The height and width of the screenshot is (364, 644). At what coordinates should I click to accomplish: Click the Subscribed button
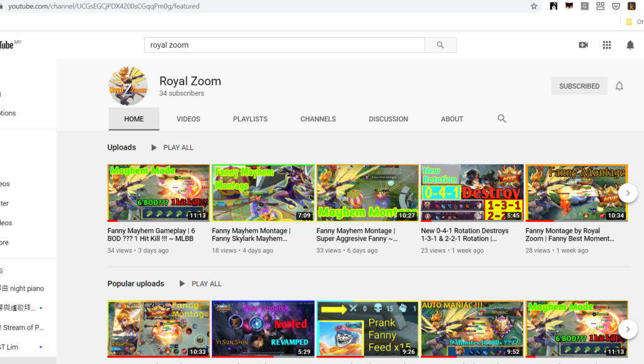point(579,86)
